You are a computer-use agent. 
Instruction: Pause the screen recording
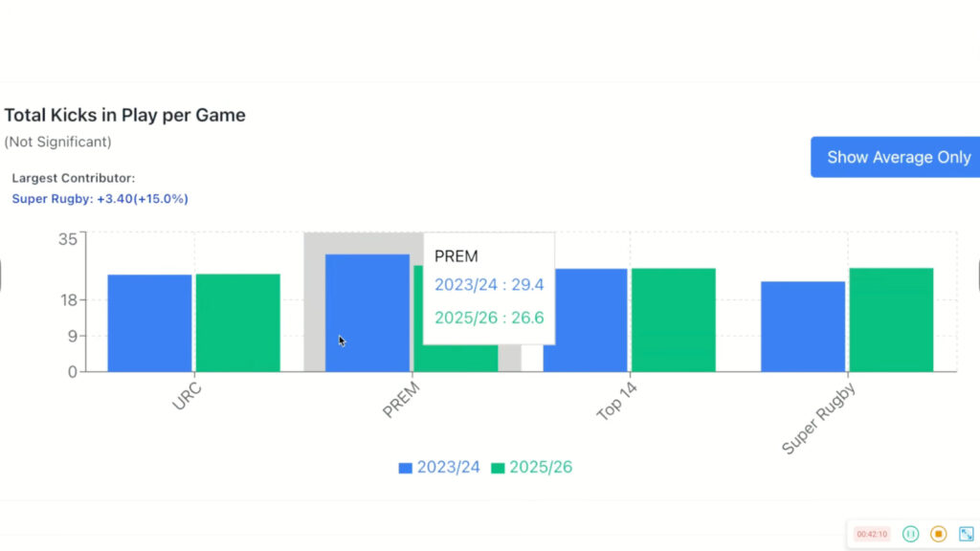911,534
